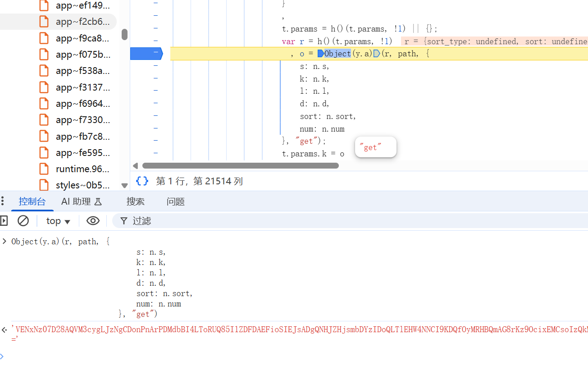
Task: Open the top context dropdown
Action: 58,221
